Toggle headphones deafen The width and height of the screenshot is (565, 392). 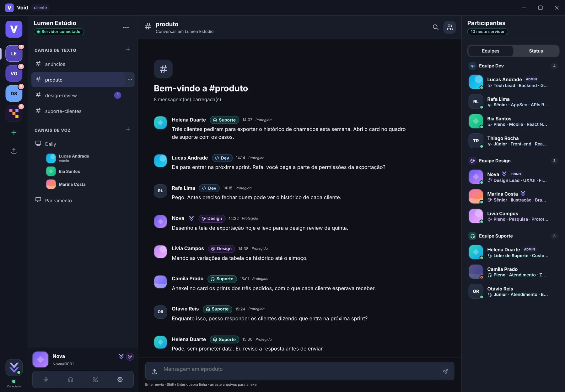[x=71, y=379]
